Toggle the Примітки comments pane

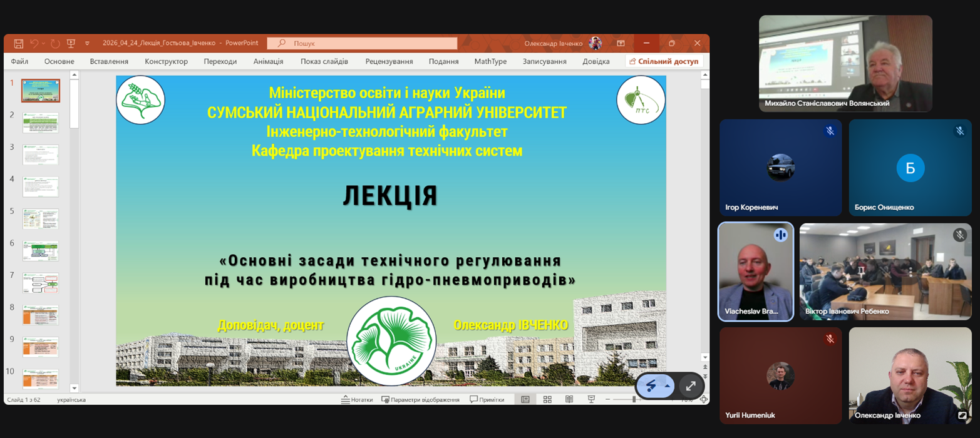pyautogui.click(x=487, y=399)
